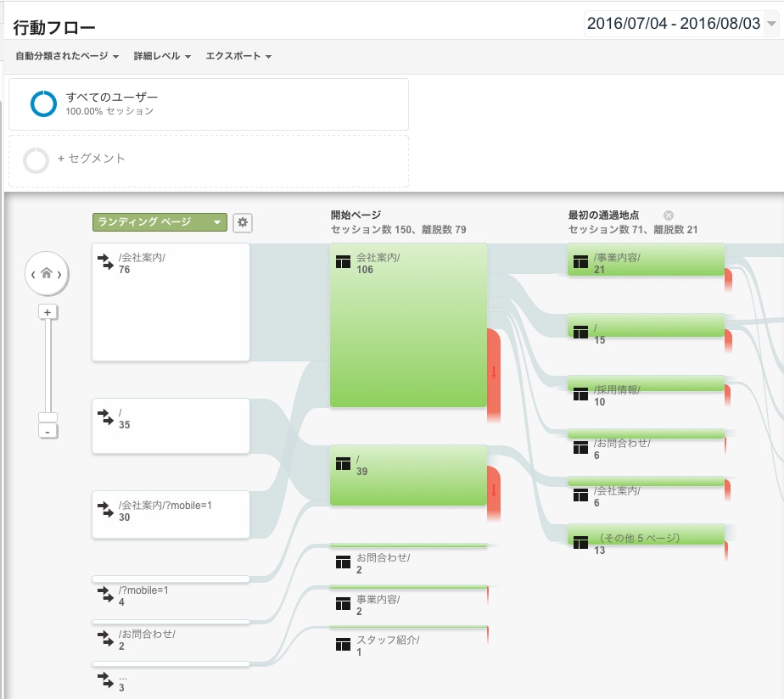The image size is (784, 699).
Task: Click page icon of /お問合わせ/ 6 node
Action: pos(580,447)
